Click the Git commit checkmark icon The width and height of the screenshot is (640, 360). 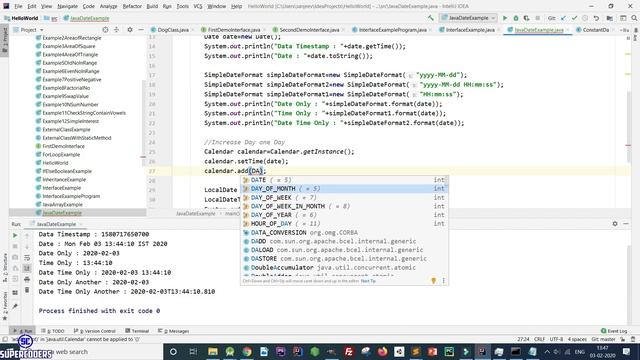574,18
